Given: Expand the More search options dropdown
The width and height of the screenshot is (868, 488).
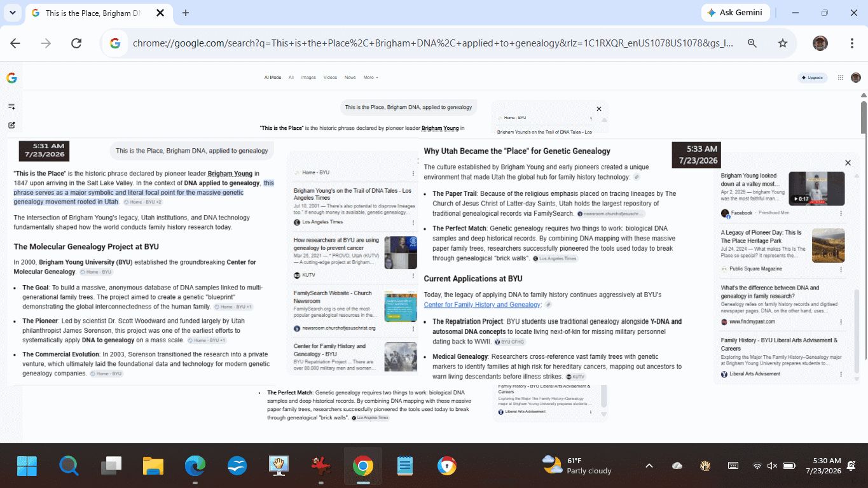Looking at the screenshot, I should [371, 78].
